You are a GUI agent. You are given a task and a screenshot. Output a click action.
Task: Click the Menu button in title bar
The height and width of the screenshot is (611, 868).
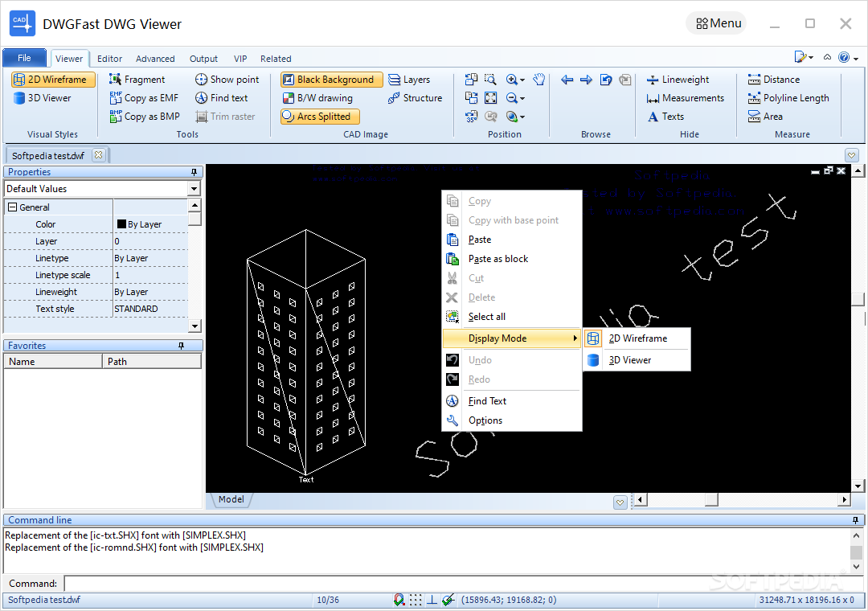click(x=718, y=23)
